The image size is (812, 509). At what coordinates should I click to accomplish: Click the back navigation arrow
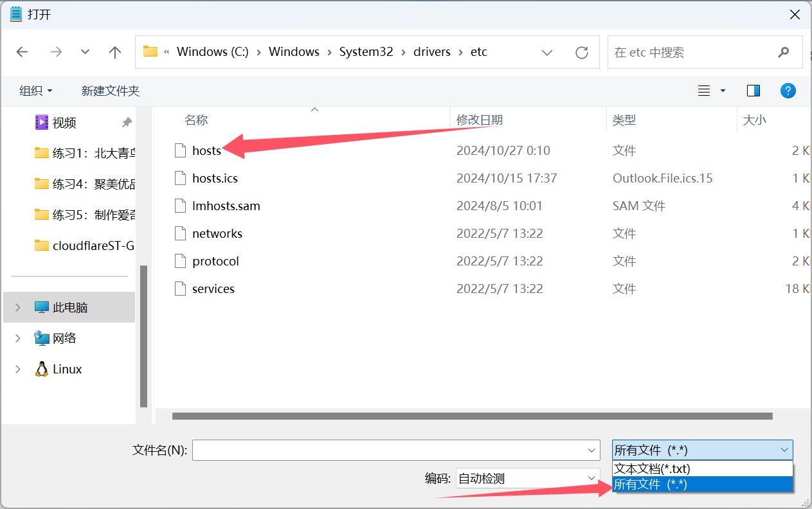[22, 52]
